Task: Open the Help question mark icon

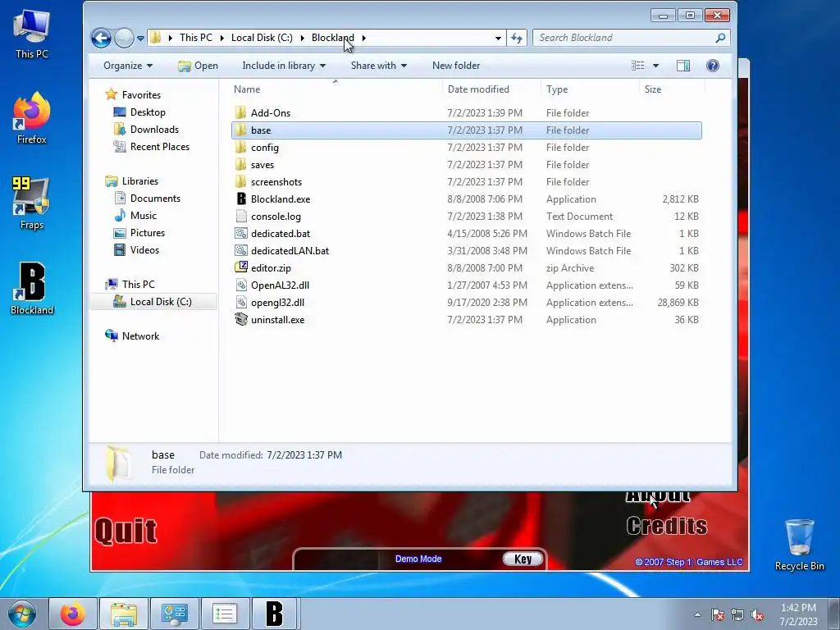Action: 713,66
